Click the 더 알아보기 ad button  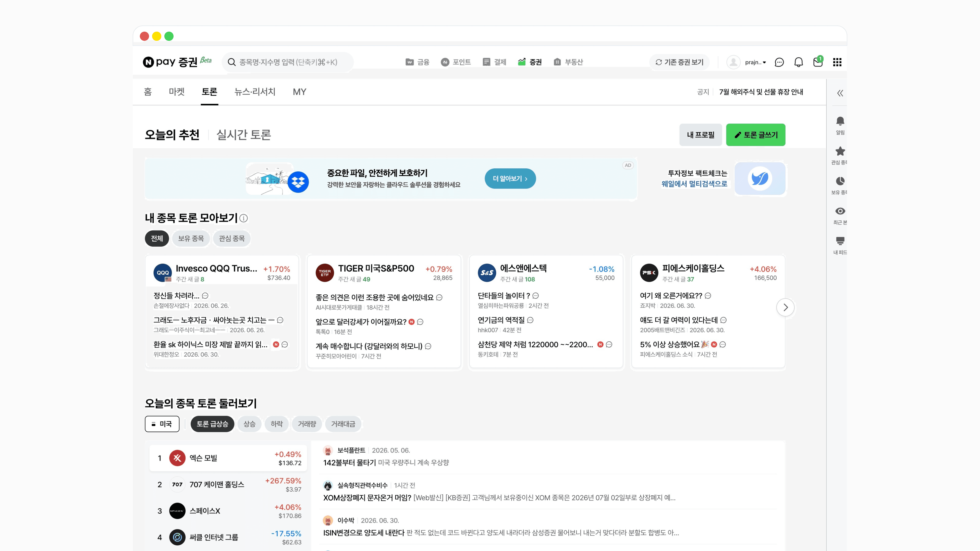510,178
